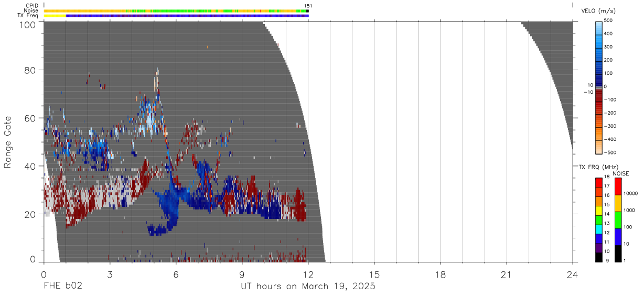The width and height of the screenshot is (644, 297).
Task: Click the purple swatch in TX FRQ legend
Action: click(x=599, y=248)
